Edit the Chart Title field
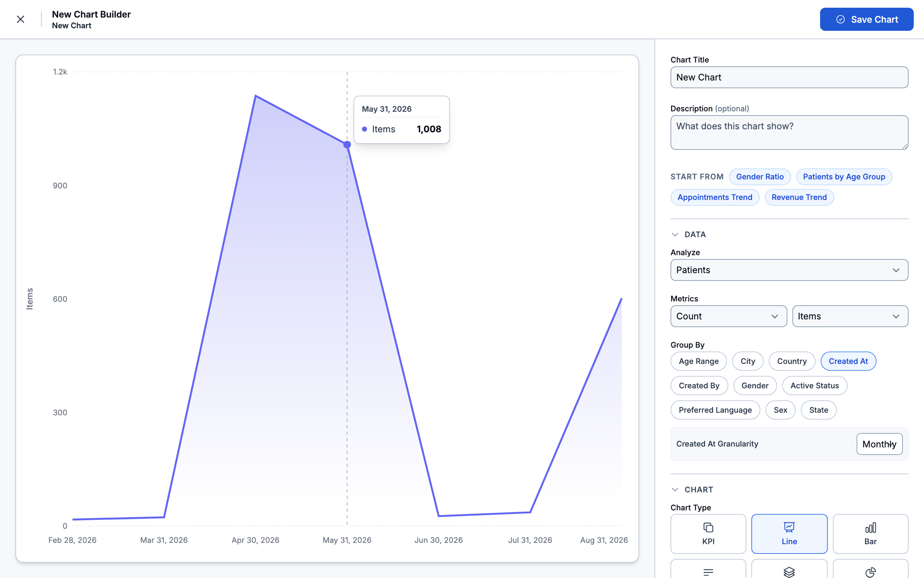 coord(789,77)
